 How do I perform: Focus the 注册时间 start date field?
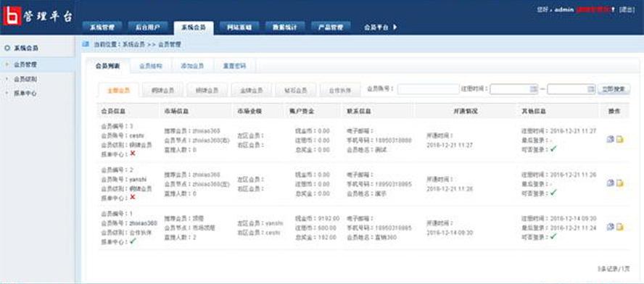tap(513, 89)
